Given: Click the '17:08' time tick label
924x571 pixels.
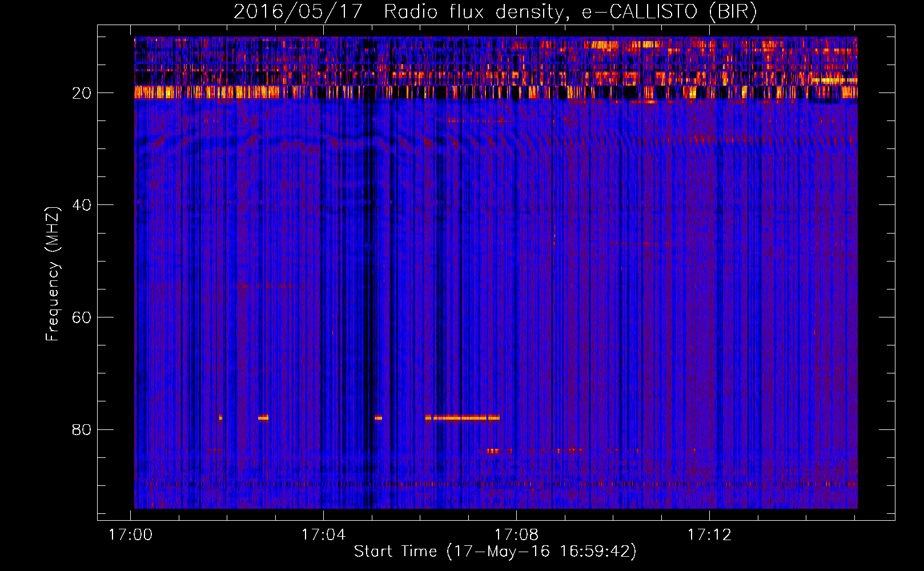Looking at the screenshot, I should coord(517,534).
